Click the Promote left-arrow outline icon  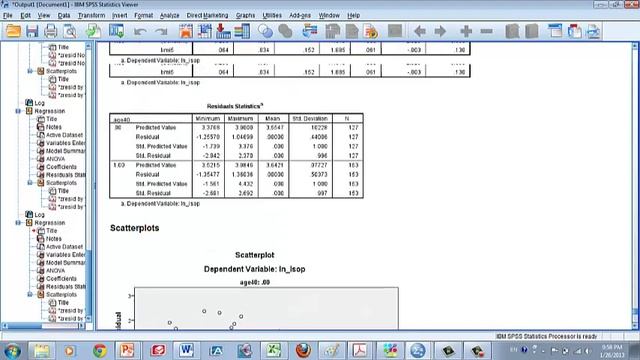click(x=420, y=31)
